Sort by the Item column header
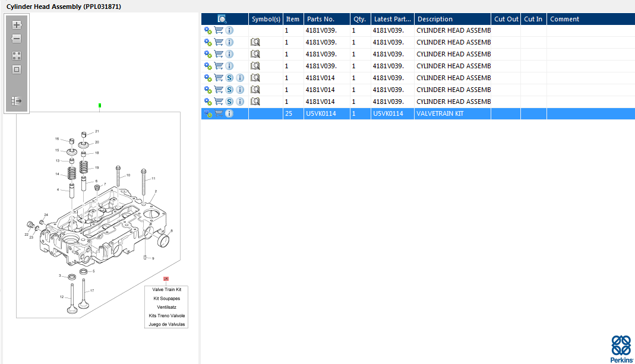This screenshot has height=364, width=635. click(293, 19)
